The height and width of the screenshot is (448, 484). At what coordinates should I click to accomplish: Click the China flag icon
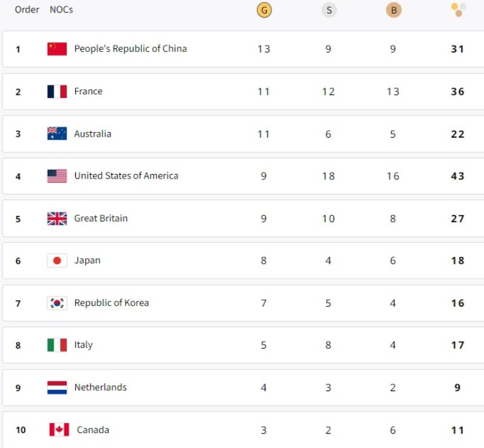click(57, 49)
